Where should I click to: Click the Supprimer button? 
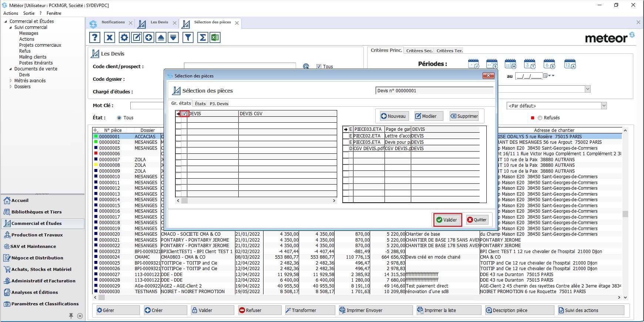464,116
